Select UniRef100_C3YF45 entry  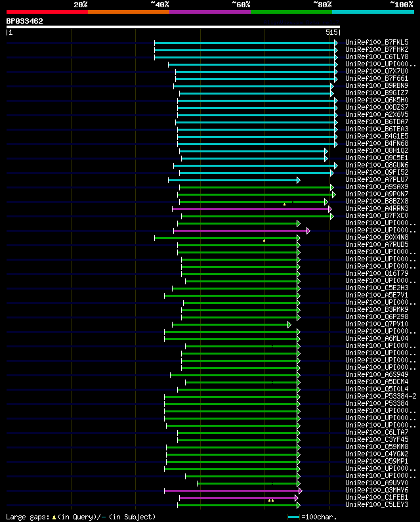click(x=377, y=440)
